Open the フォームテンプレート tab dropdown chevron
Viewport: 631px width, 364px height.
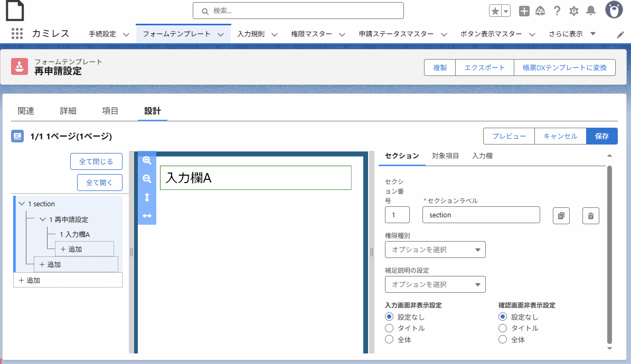221,35
